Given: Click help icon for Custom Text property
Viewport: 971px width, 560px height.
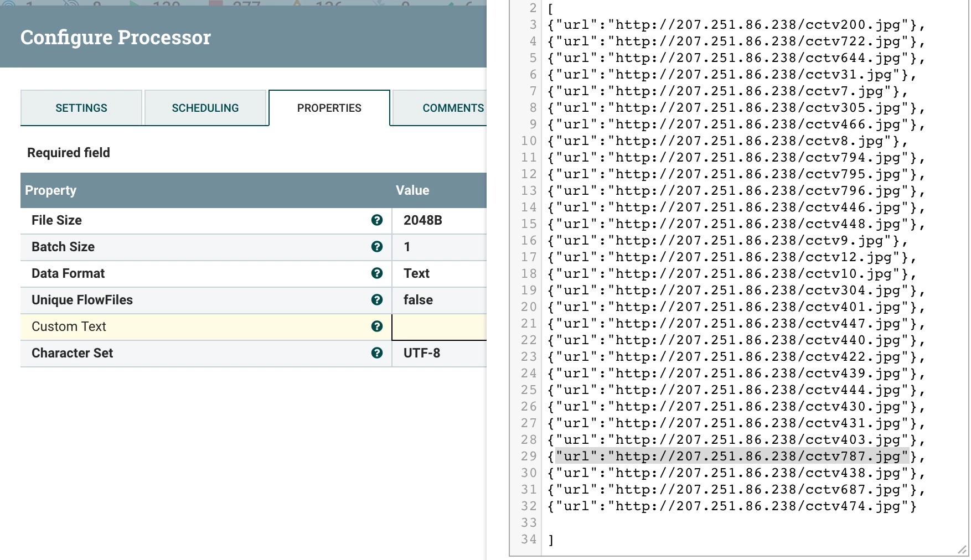Looking at the screenshot, I should tap(377, 326).
